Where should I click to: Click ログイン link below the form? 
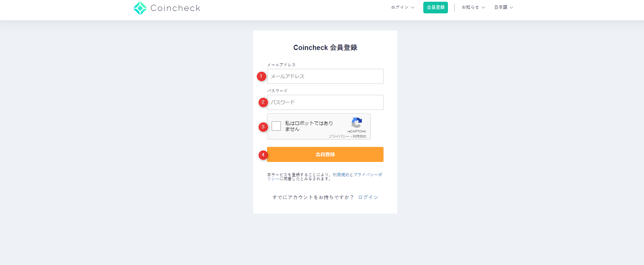click(x=368, y=197)
